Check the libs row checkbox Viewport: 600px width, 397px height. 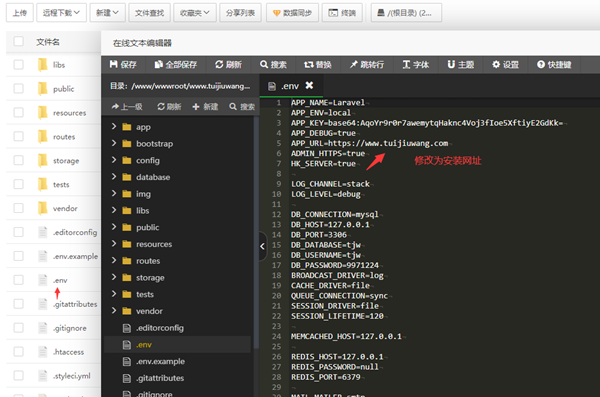click(x=18, y=65)
